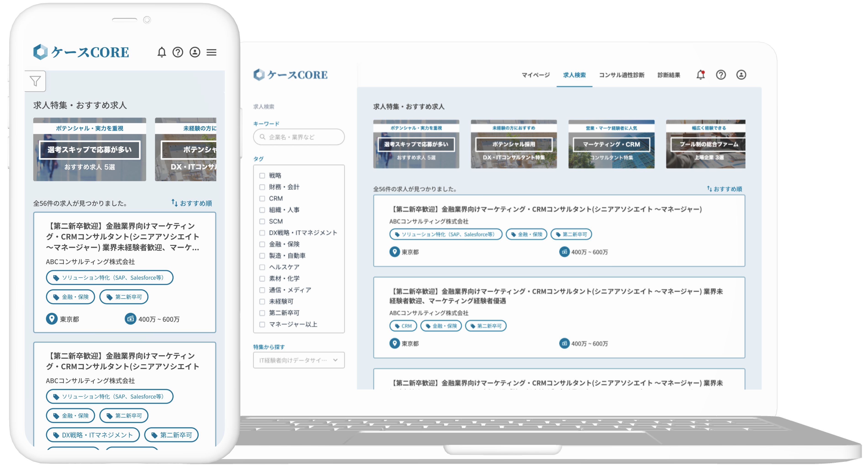Screen dimensions: 868x465
Task: Check the ヘルスケア checkbox
Action: coord(262,267)
